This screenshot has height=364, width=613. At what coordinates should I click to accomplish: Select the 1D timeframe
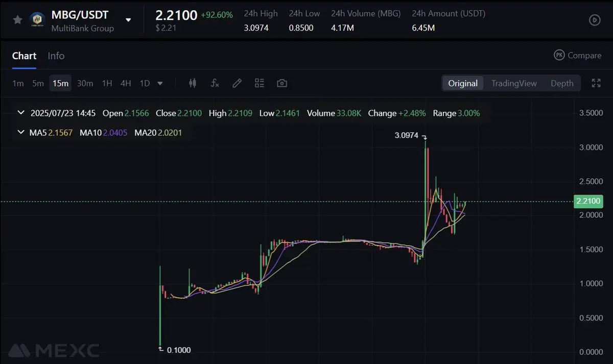145,83
